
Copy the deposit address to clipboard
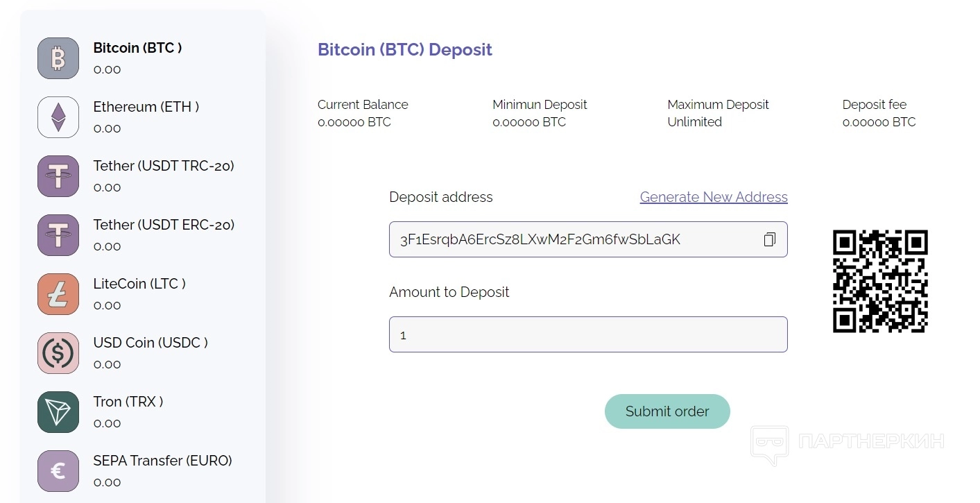tap(769, 239)
